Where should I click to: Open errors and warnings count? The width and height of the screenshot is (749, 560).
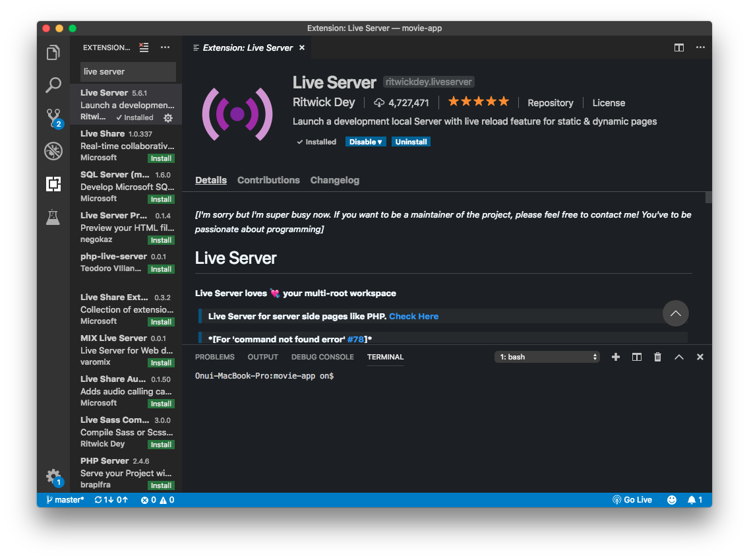point(158,500)
